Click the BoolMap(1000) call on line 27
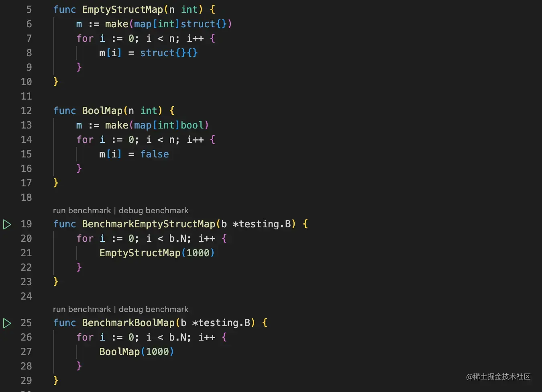542x392 pixels. 137,352
